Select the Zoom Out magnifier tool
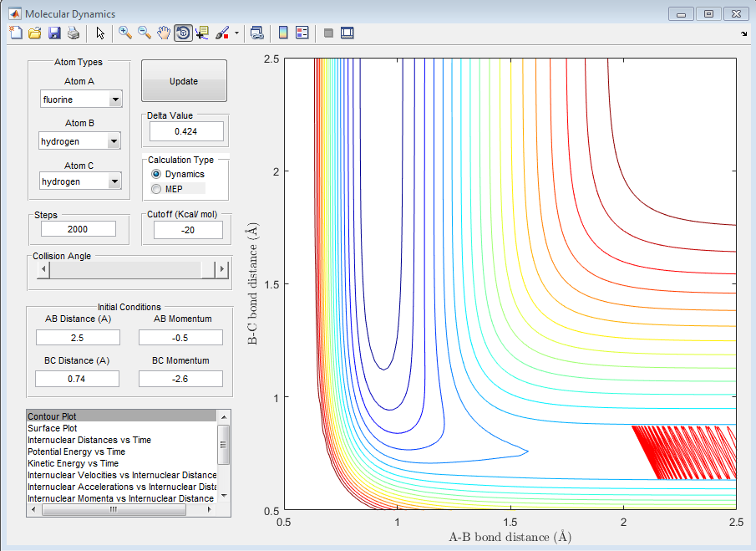This screenshot has width=756, height=551. pyautogui.click(x=145, y=33)
